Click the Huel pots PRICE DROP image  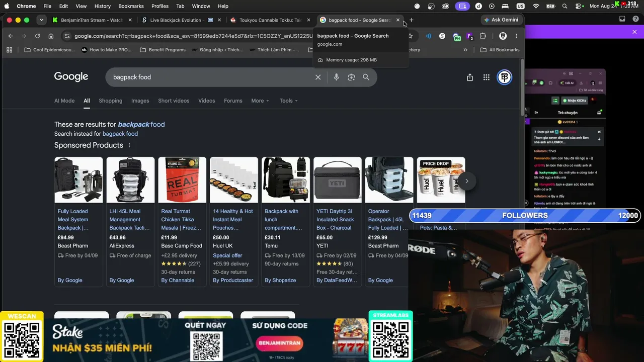coord(441,180)
